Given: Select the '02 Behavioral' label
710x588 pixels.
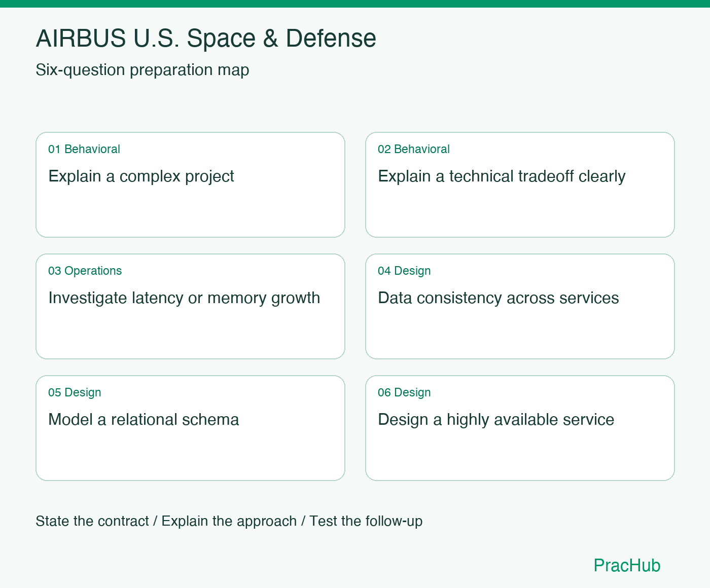Looking at the screenshot, I should (x=414, y=149).
